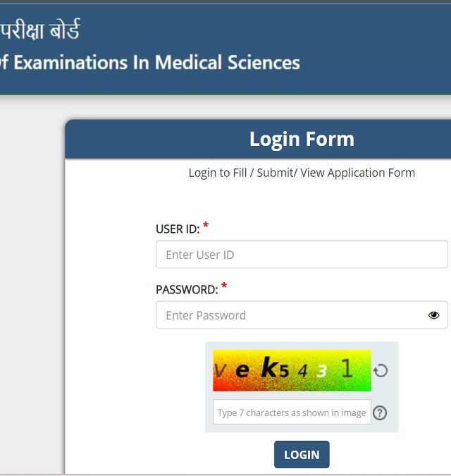The width and height of the screenshot is (451, 476).
Task: Focus the Enter Password field
Action: (x=302, y=315)
